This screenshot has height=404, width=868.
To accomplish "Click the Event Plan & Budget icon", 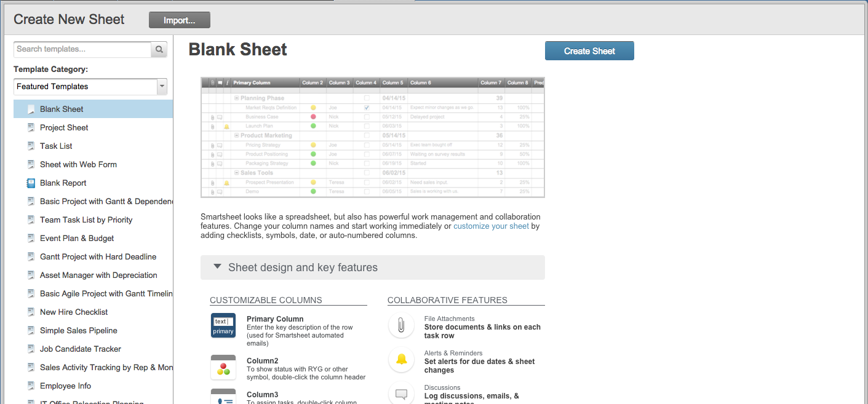I will coord(31,239).
